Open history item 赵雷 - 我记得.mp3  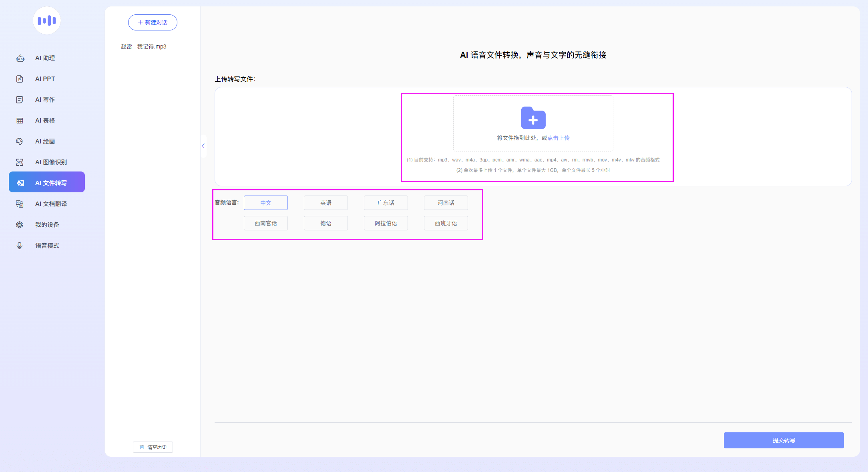144,46
